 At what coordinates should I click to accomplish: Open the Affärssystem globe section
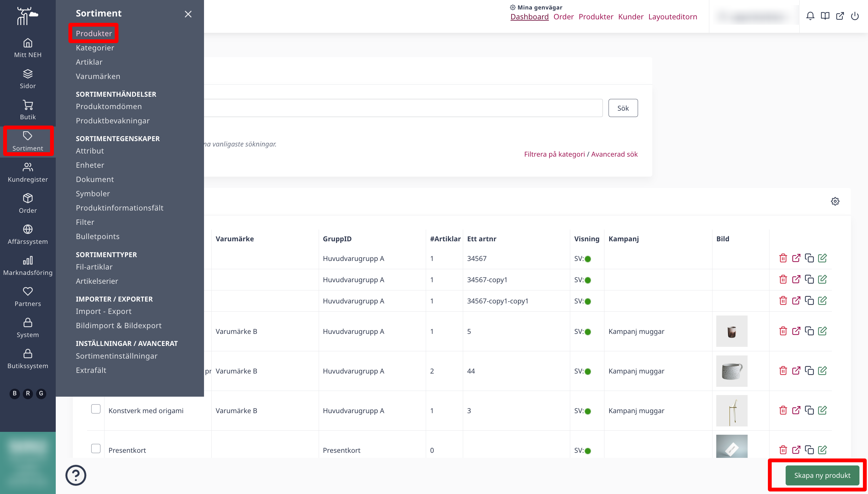[28, 235]
